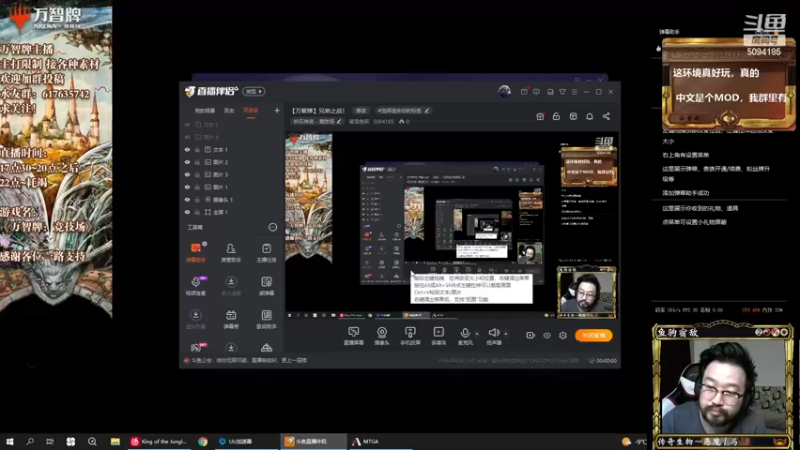The width and height of the screenshot is (800, 450).
Task: Edit the #选择适合你的标签 tag field
Action: [x=403, y=110]
